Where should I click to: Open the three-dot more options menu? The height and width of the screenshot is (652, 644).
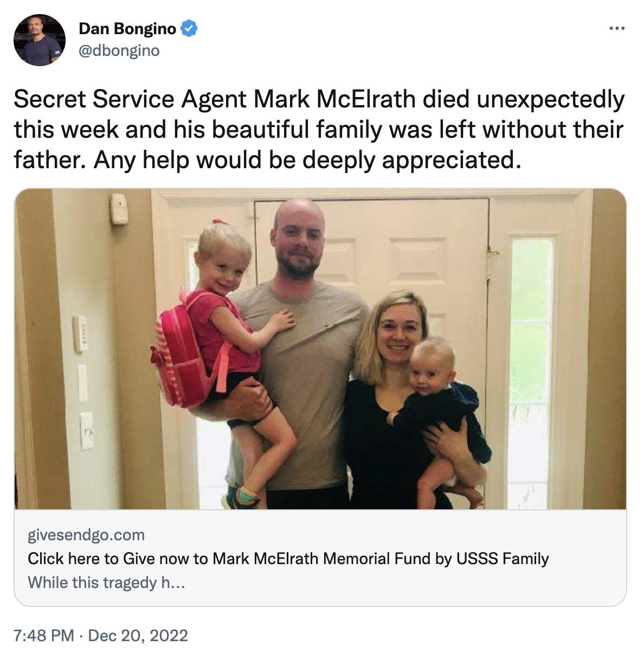[x=617, y=28]
